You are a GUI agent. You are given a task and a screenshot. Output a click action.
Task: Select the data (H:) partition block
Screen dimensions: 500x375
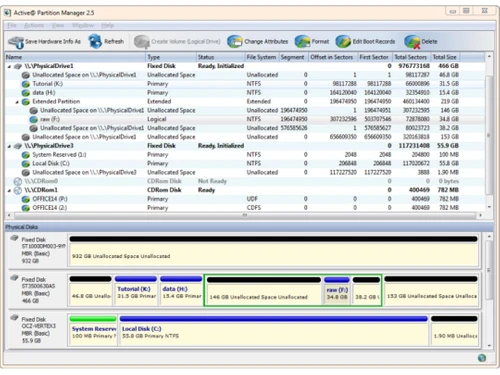coord(181,290)
